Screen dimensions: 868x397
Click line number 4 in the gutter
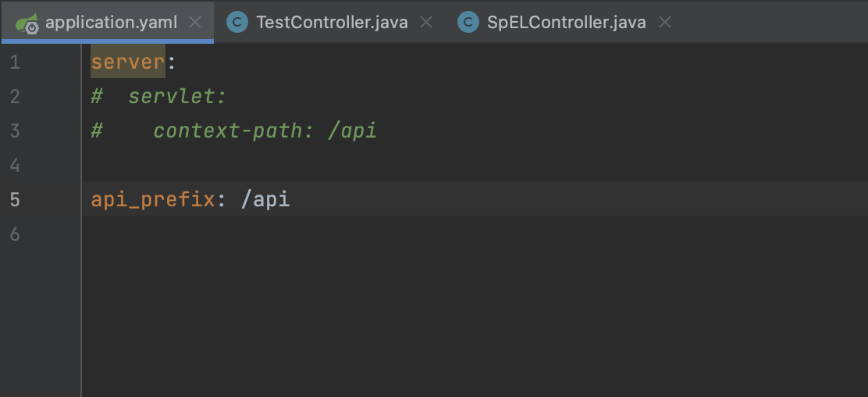click(x=15, y=165)
